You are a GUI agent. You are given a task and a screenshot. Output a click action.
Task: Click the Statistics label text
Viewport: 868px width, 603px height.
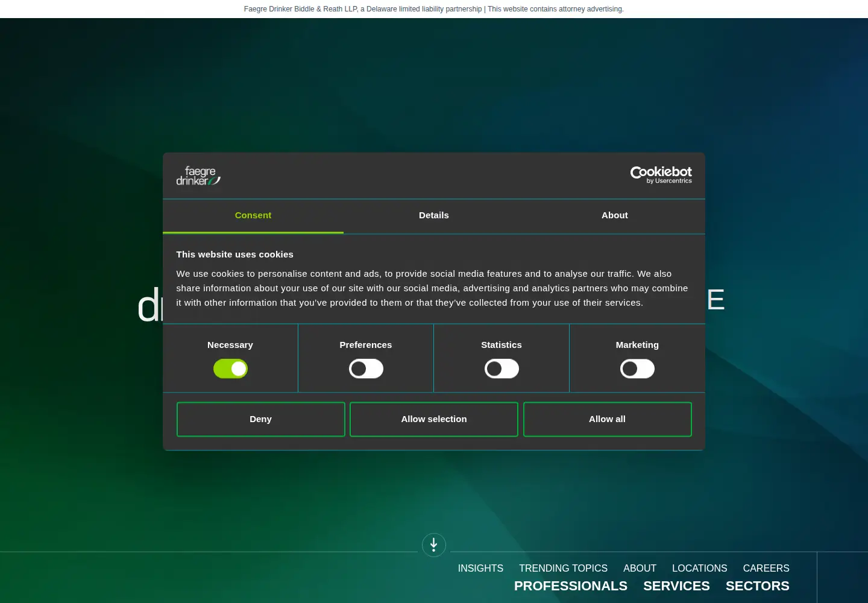[502, 345]
